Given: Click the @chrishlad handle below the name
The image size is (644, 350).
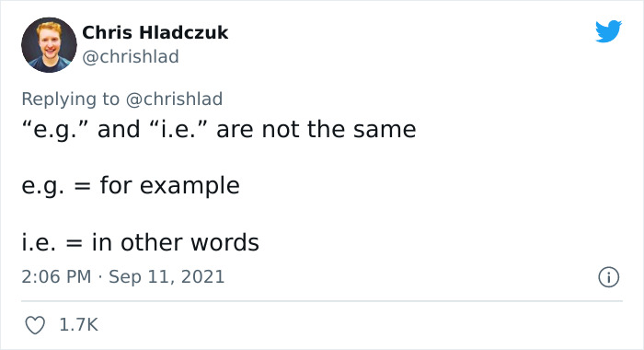Looking at the screenshot, I should (x=131, y=57).
